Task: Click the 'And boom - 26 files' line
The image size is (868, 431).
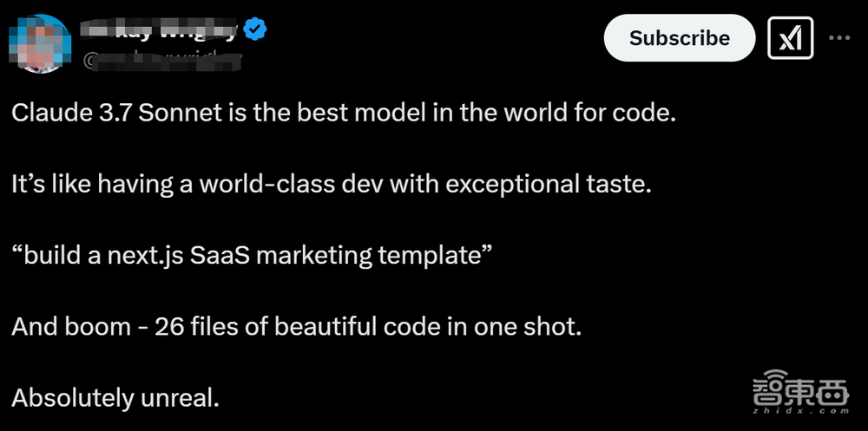Action: click(x=295, y=327)
